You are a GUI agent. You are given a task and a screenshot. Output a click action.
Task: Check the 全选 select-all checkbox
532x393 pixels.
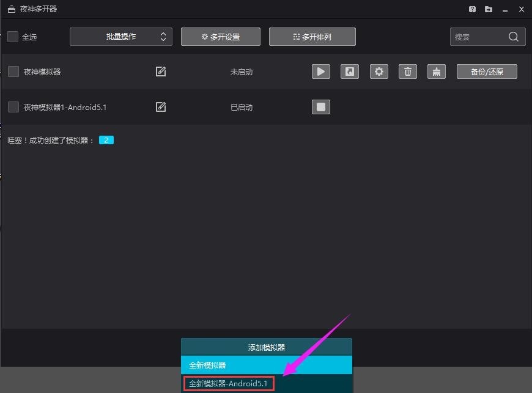[13, 37]
